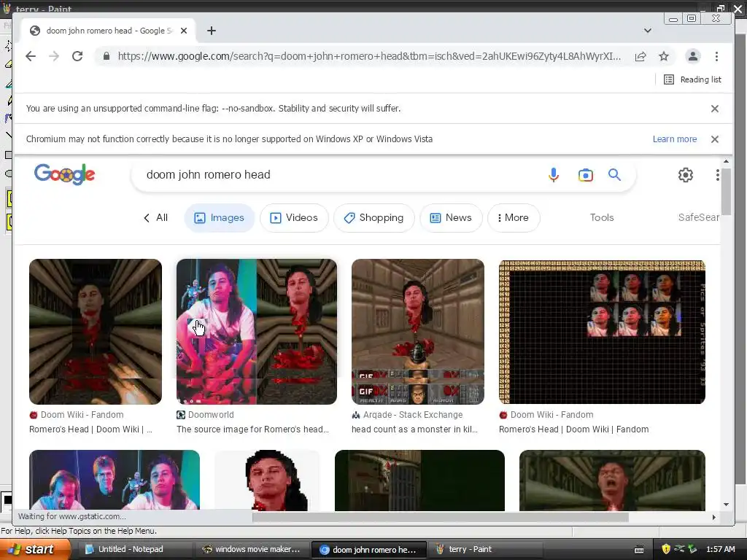Image resolution: width=747 pixels, height=560 pixels.
Task: Open the Tools filter options
Action: 602,217
